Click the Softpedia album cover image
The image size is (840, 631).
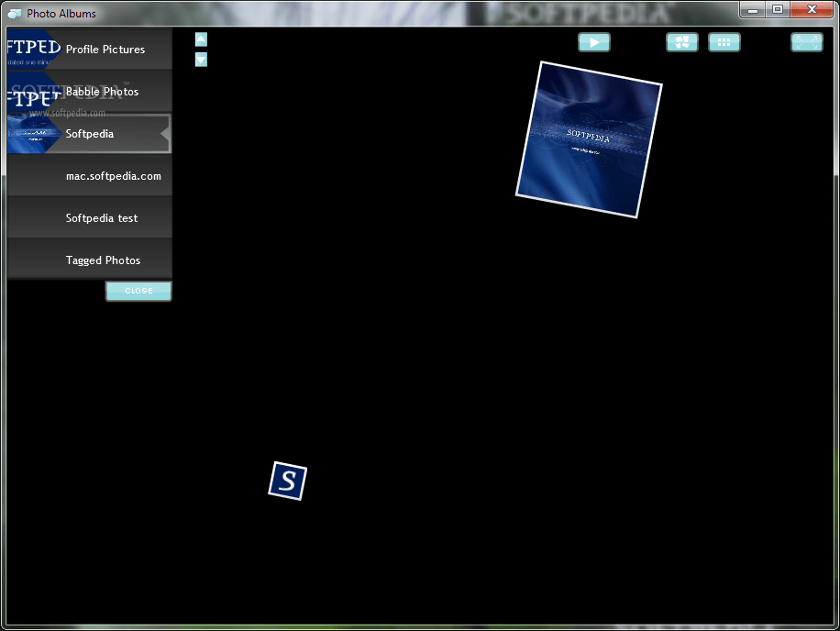click(x=32, y=133)
